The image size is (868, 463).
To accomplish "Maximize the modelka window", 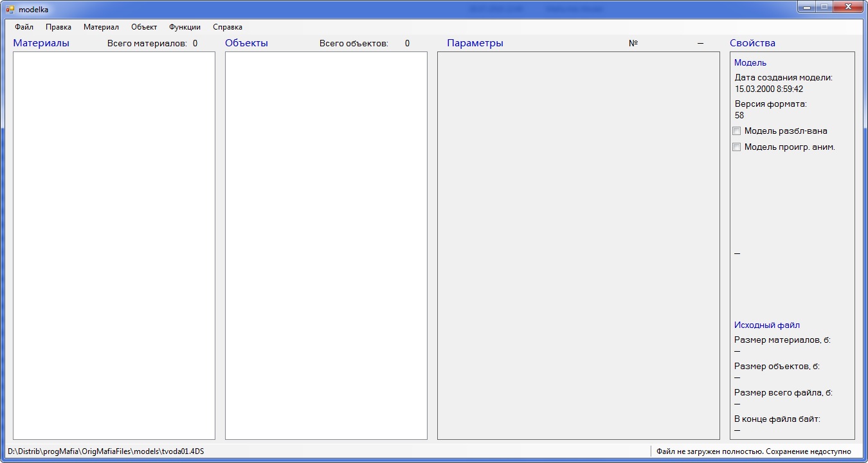I will (x=824, y=7).
